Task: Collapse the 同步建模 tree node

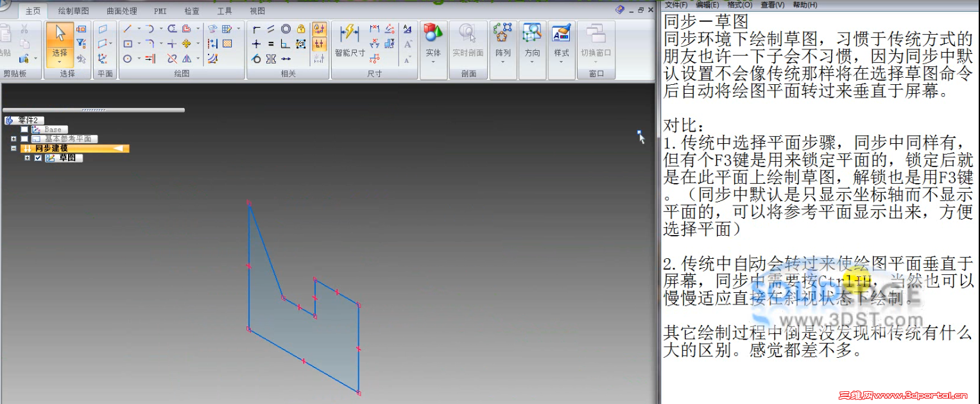Action: pyautogui.click(x=13, y=148)
